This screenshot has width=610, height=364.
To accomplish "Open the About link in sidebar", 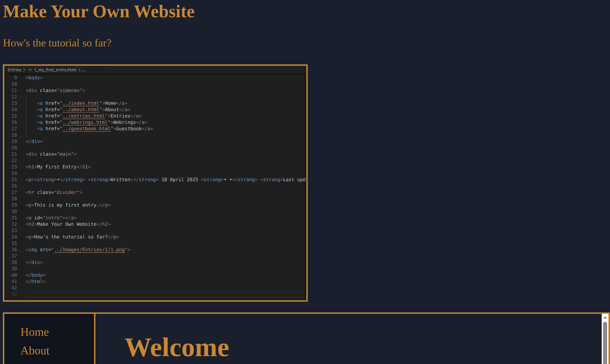I will 35,351.
